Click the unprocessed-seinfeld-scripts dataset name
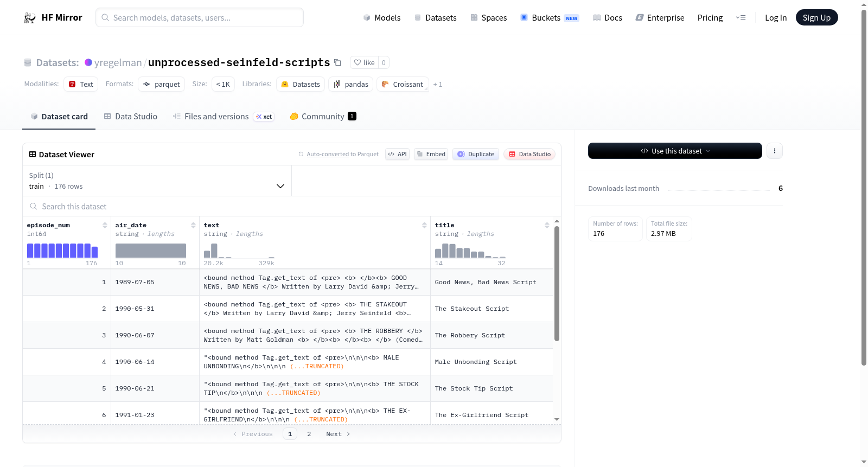Viewport: 868px width, 467px height. point(239,62)
